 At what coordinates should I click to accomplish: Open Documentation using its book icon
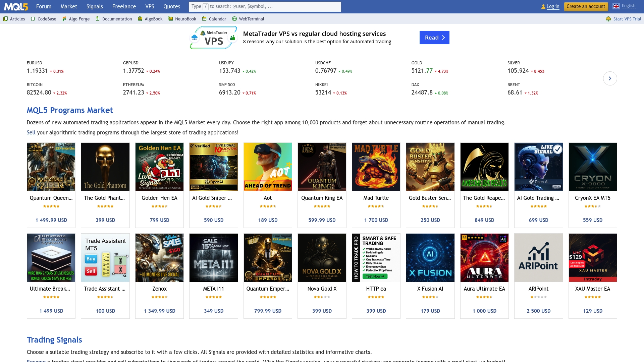tap(97, 19)
